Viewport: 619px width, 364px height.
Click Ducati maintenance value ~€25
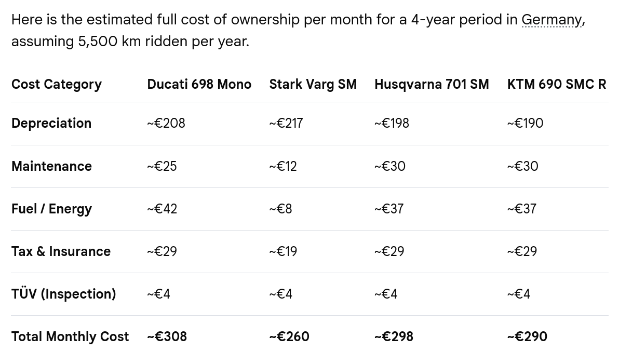(x=162, y=166)
